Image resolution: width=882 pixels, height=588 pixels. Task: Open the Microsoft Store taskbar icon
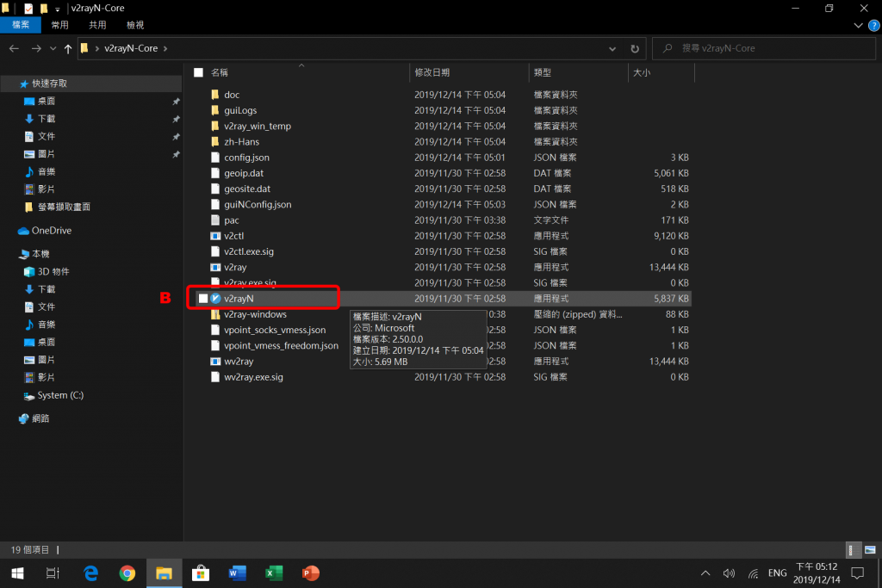(201, 573)
